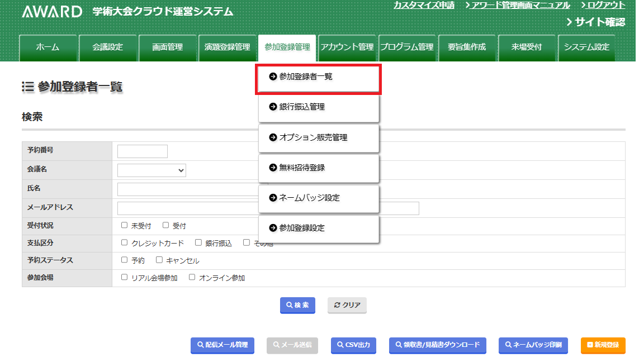The image size is (644, 362).
Task: Click the orange 新規登録 button
Action: [603, 345]
